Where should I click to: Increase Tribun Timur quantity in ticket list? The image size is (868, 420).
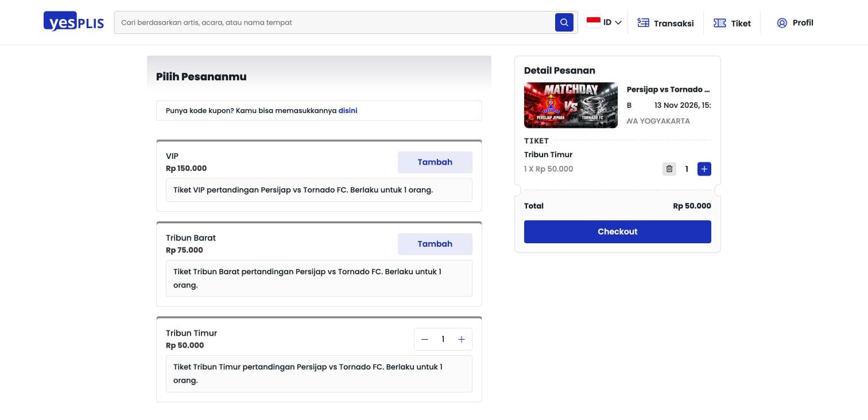pos(461,339)
